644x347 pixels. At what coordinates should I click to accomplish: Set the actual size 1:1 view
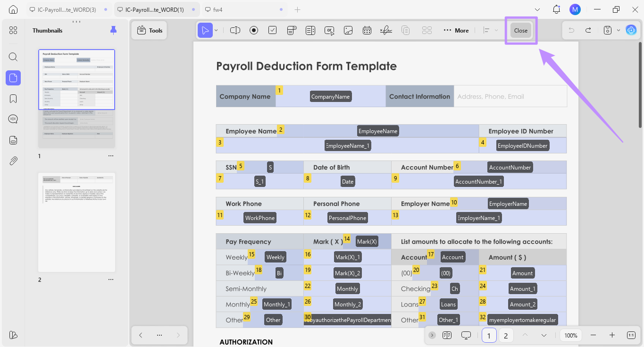click(631, 335)
